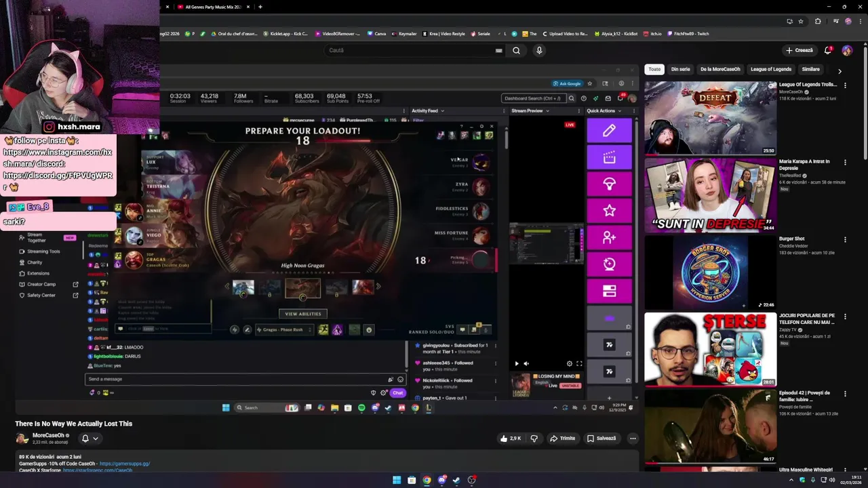Viewport: 868px width, 488px height.
Task: Open the Alysia_k12 KickBot bookmark
Action: (x=616, y=33)
